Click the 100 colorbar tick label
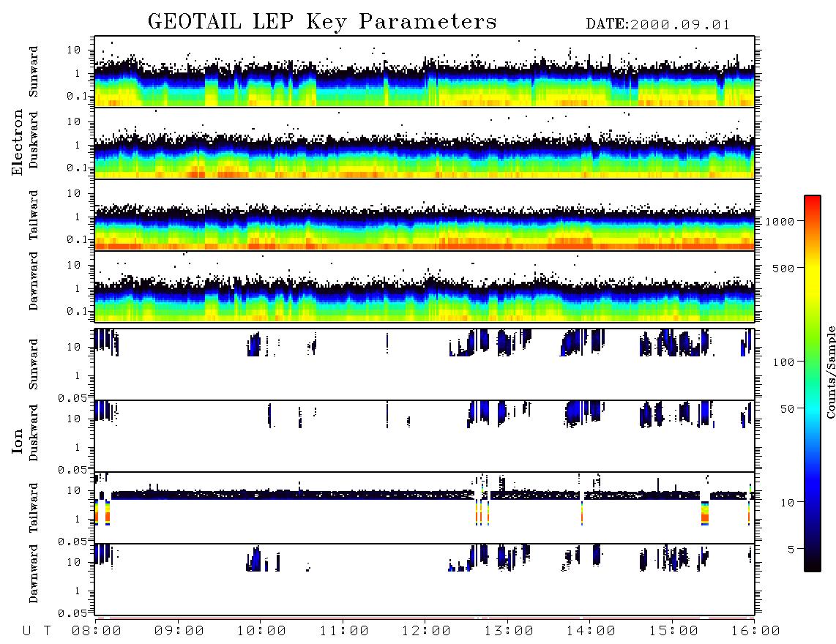This screenshot has width=836, height=644. click(783, 362)
